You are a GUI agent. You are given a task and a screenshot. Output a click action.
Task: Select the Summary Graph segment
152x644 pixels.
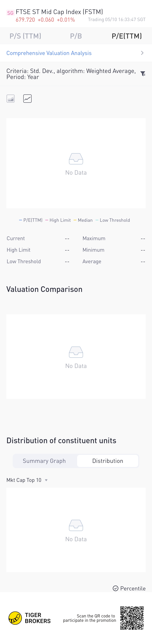click(x=44, y=461)
